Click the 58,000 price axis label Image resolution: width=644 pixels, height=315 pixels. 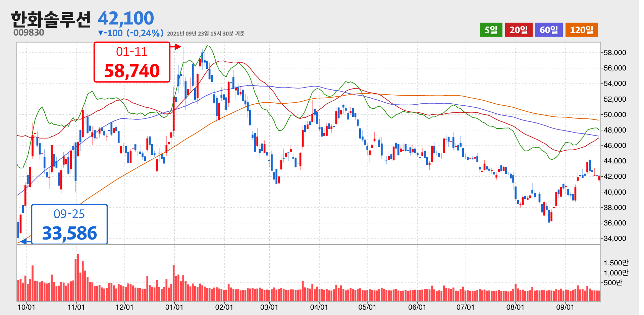[x=615, y=53]
